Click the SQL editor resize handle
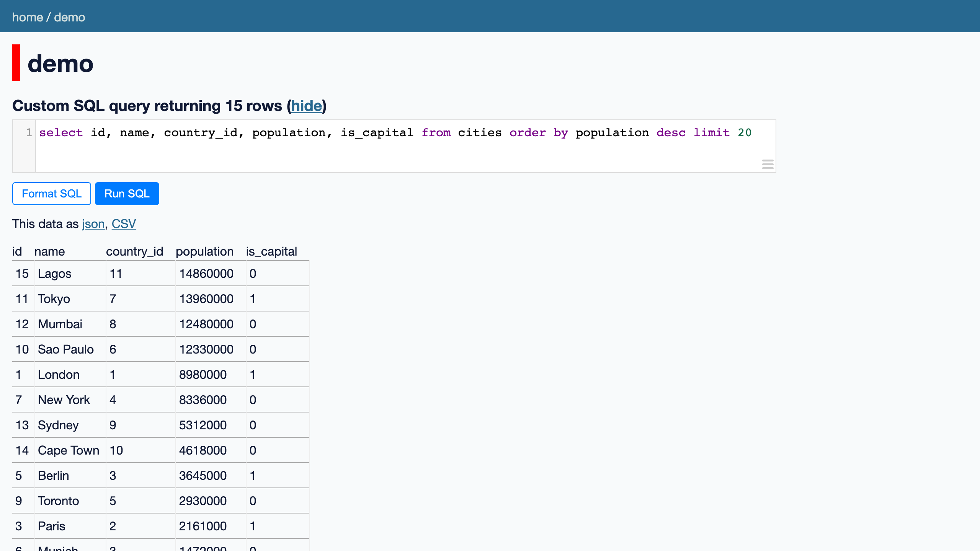 [x=768, y=165]
